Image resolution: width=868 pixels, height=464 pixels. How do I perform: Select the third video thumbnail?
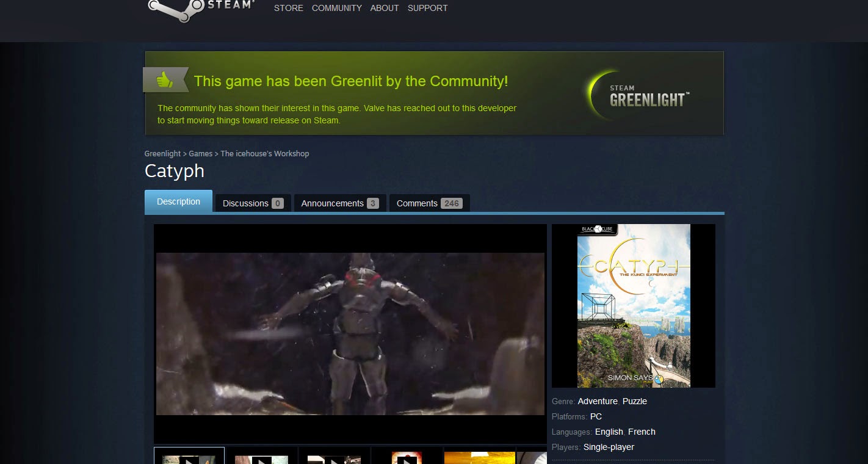tap(334, 457)
